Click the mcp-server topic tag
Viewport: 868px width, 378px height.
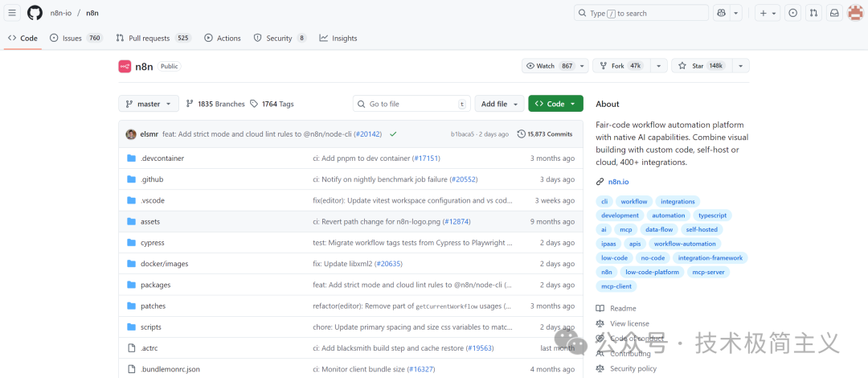pos(709,272)
